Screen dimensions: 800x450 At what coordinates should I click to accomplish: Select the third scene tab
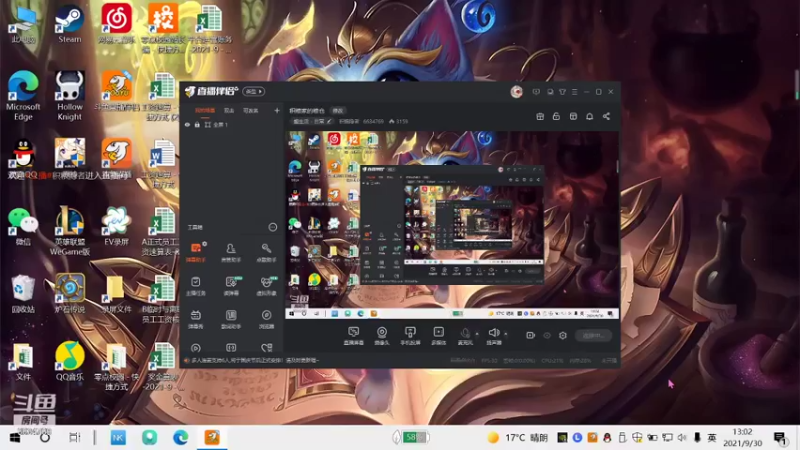coord(250,110)
